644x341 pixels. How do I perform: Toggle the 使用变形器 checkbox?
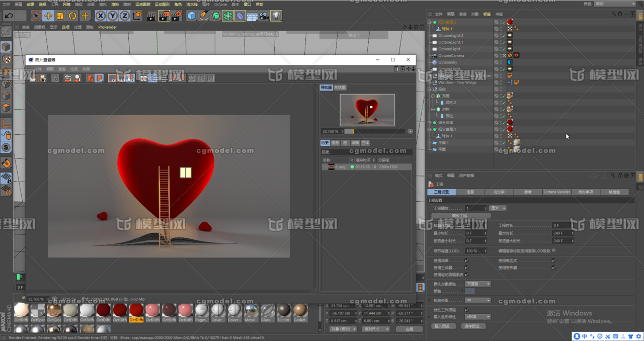(x=553, y=268)
